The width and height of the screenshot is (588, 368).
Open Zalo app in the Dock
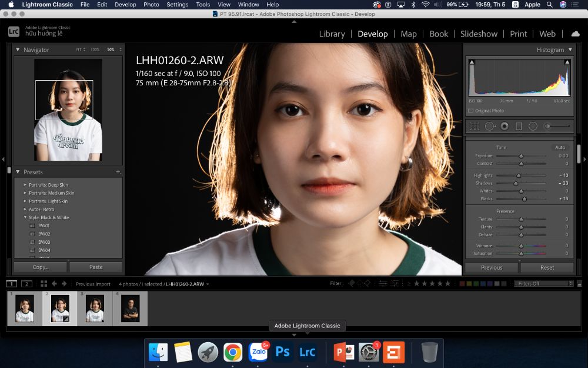(x=258, y=352)
